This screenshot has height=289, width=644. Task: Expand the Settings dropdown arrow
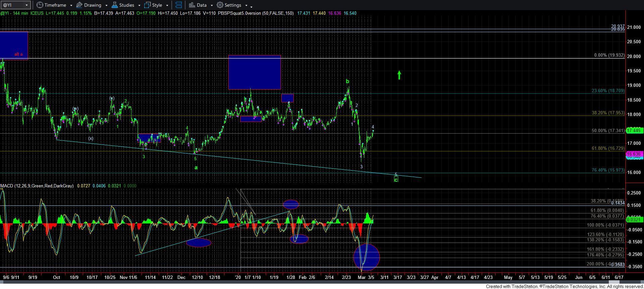pyautogui.click(x=246, y=5)
